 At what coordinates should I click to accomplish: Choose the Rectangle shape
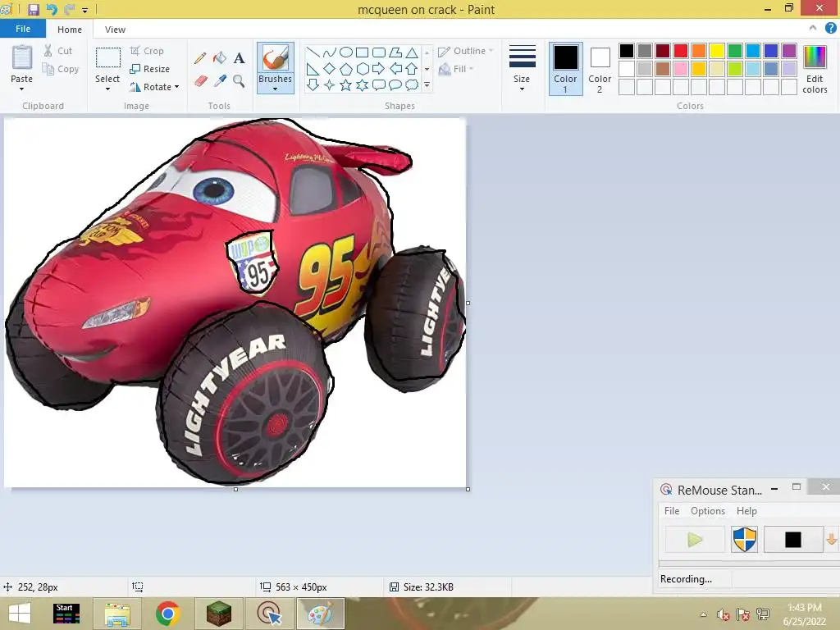[x=362, y=52]
